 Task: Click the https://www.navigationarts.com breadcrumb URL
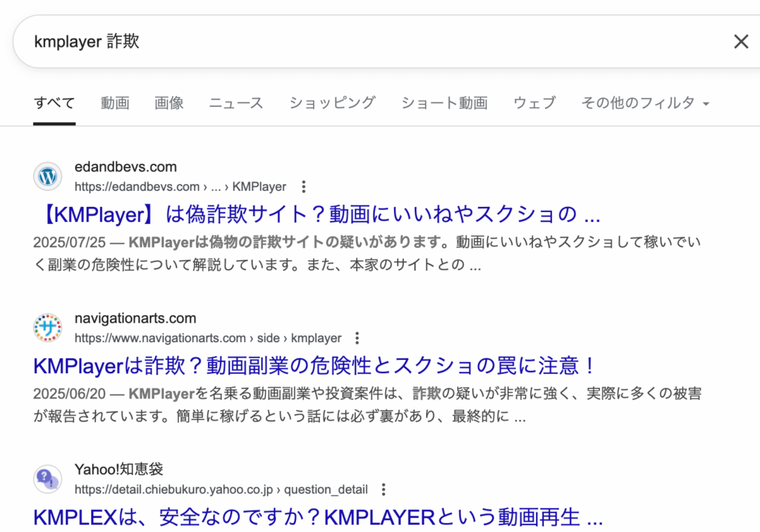tap(208, 338)
